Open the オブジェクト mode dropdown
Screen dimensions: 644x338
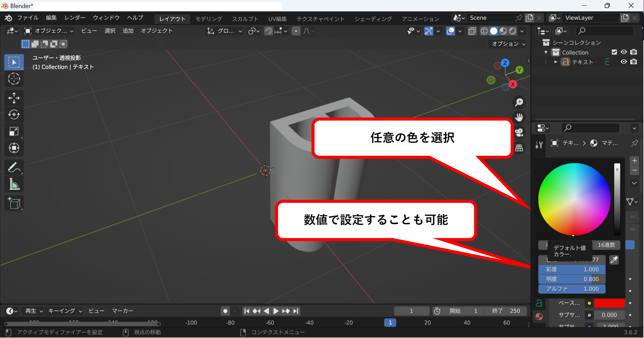point(49,31)
